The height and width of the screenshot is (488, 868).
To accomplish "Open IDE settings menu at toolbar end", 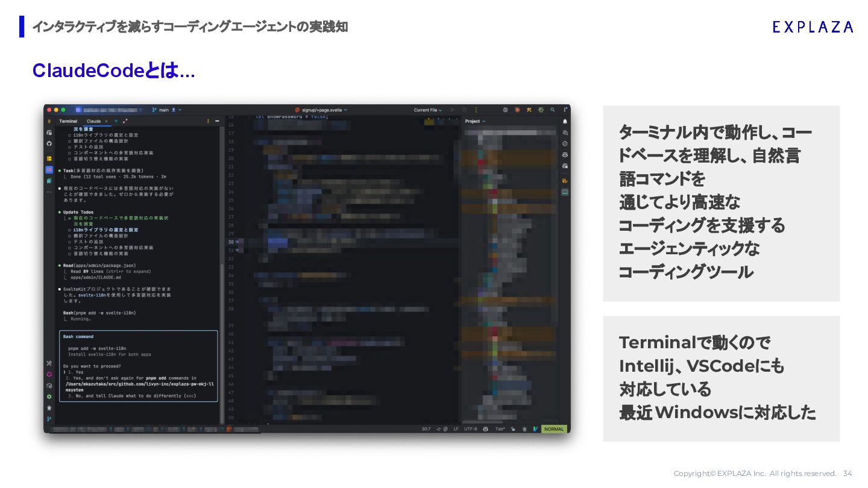I will click(x=565, y=110).
